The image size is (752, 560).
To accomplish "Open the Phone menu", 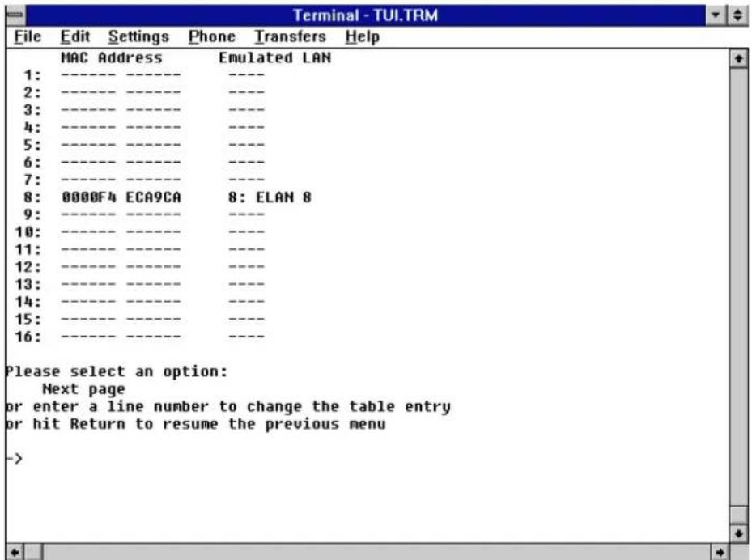I will coord(211,37).
